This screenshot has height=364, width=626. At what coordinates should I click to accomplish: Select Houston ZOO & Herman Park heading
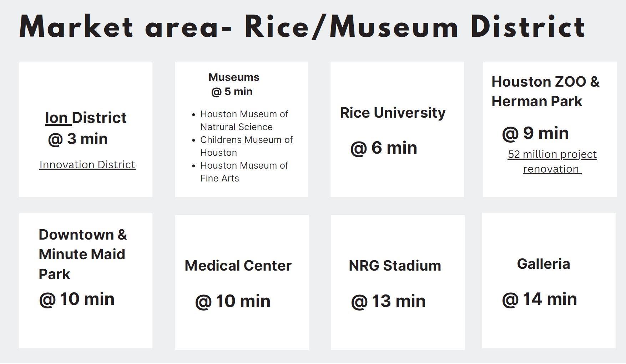pos(545,92)
